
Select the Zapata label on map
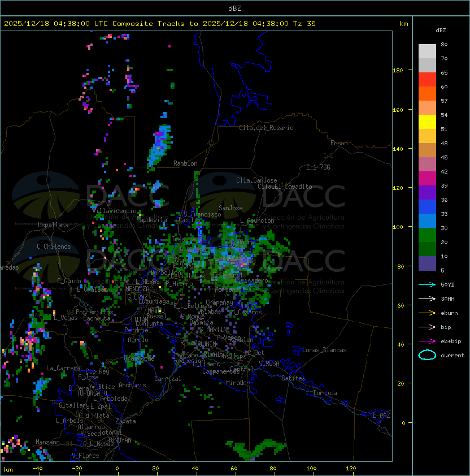pos(125,421)
